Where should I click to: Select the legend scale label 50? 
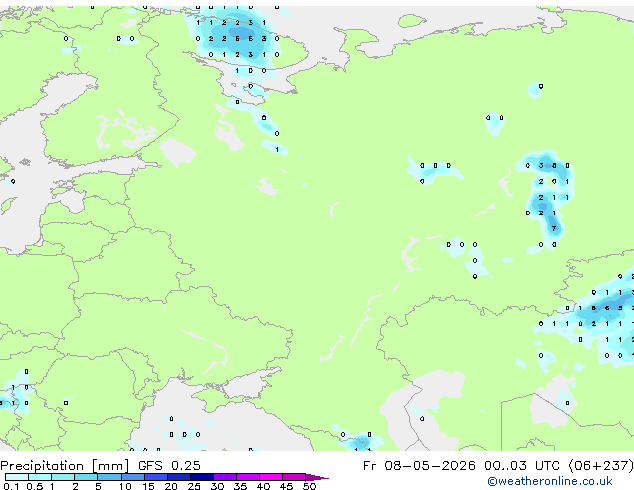[309, 486]
